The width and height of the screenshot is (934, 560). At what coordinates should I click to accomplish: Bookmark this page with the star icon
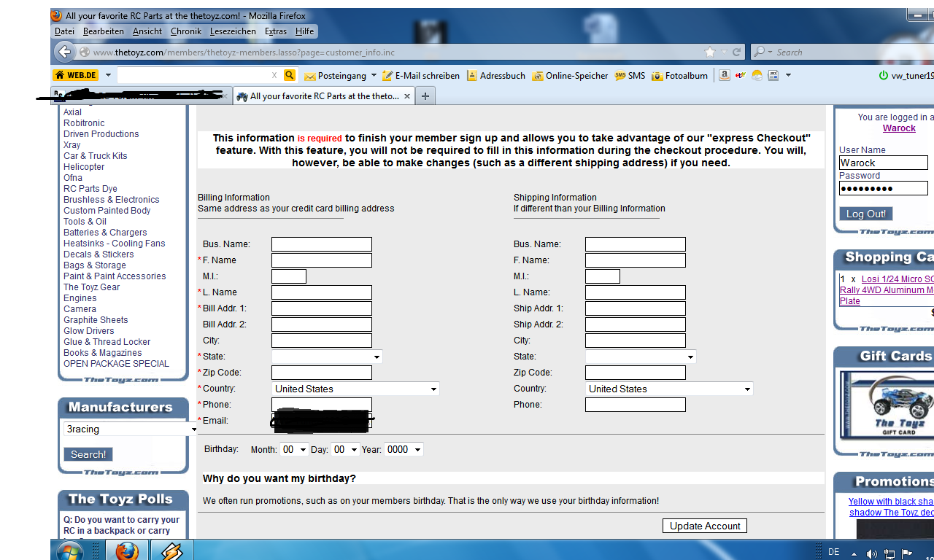tap(710, 52)
